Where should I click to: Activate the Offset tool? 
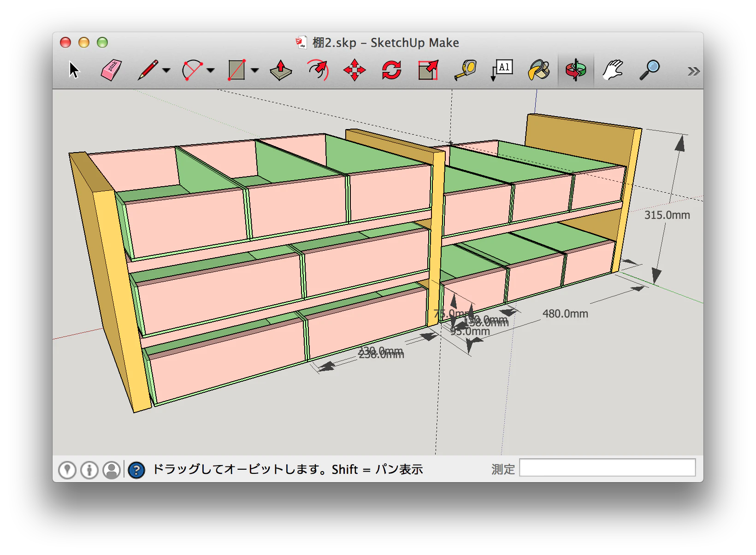coord(318,70)
